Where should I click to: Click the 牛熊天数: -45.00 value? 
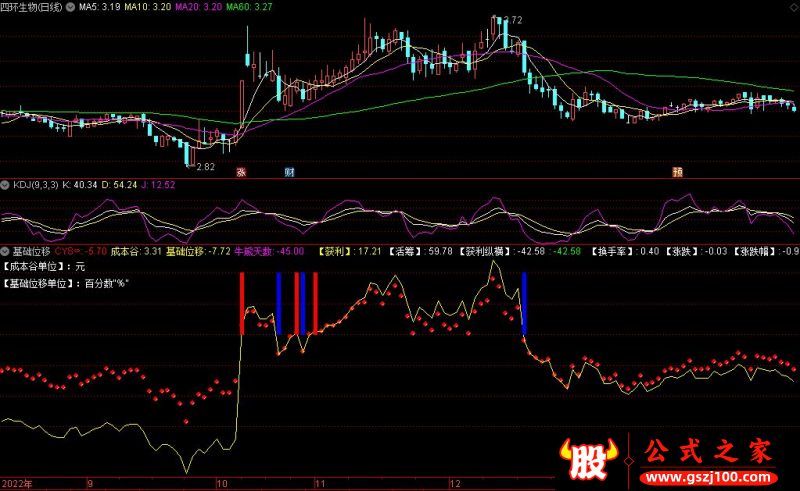(269, 251)
